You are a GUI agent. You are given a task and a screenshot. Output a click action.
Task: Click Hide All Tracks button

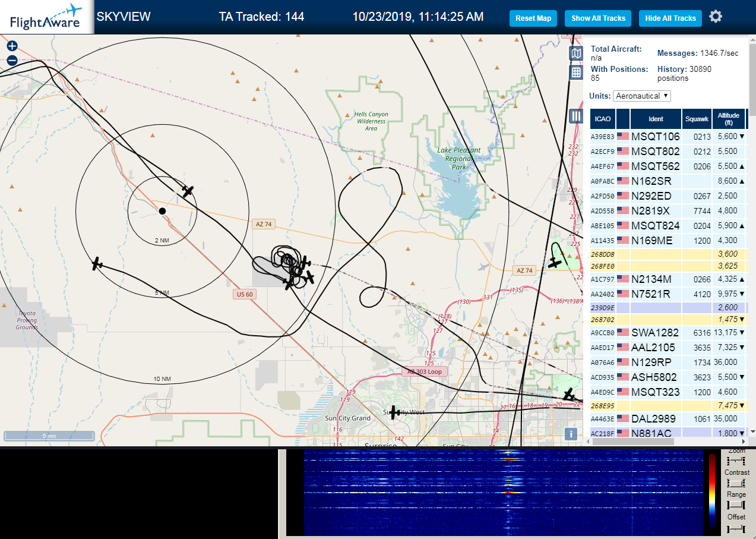(670, 18)
